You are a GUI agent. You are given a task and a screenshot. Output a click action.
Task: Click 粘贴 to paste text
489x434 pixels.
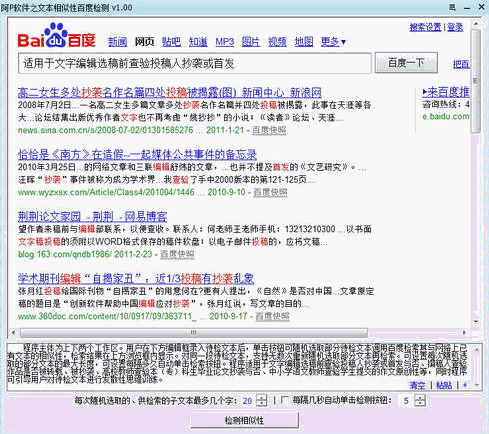[444, 385]
